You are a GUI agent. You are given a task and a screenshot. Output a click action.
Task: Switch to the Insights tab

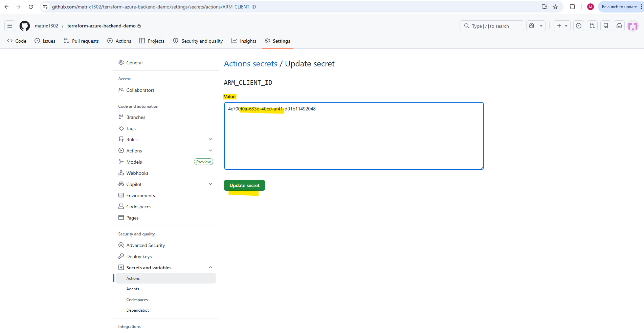tap(244, 41)
